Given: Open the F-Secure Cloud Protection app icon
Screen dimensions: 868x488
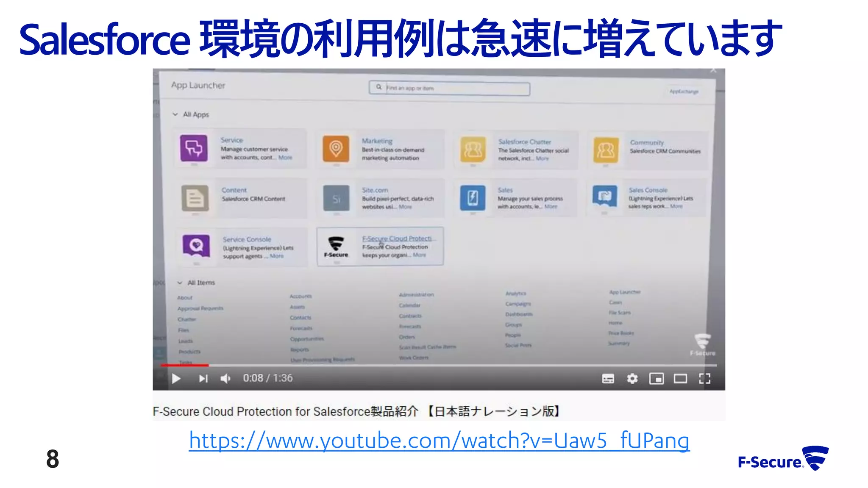Looking at the screenshot, I should 336,247.
